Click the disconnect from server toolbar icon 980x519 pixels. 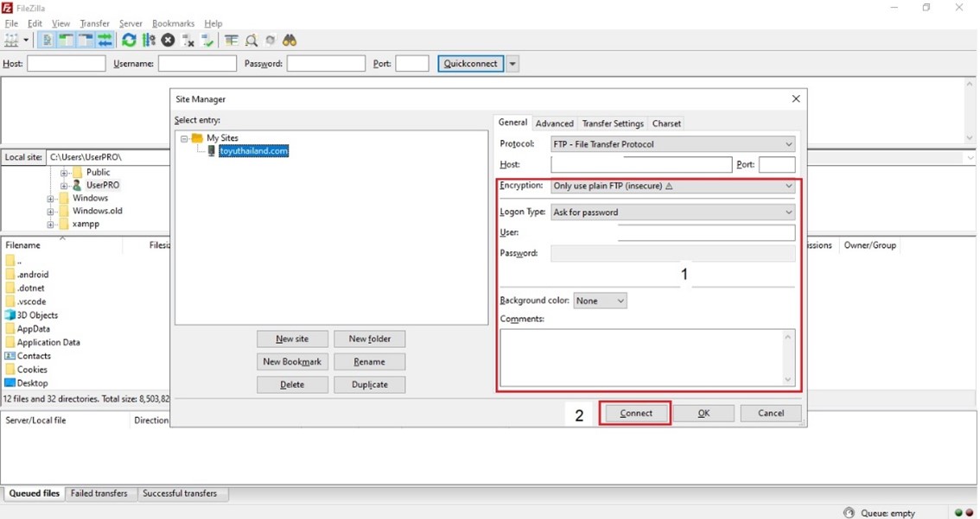point(188,41)
